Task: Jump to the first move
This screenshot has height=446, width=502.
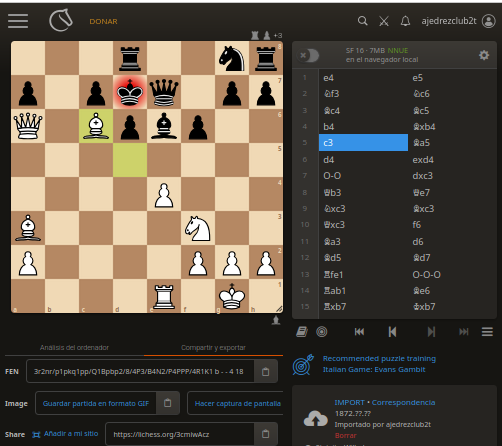Action: pyautogui.click(x=359, y=332)
